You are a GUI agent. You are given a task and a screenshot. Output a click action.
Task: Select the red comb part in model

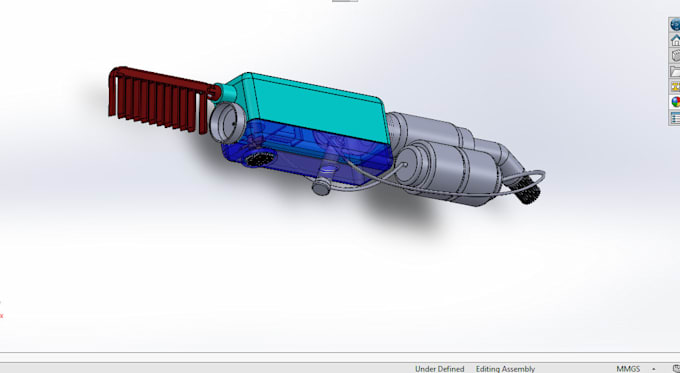159,100
